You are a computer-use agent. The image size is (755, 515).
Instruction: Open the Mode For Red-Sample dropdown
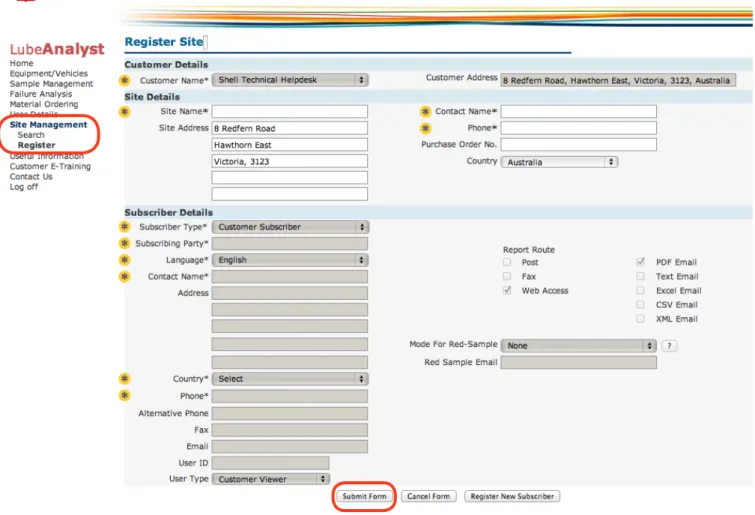pos(579,346)
